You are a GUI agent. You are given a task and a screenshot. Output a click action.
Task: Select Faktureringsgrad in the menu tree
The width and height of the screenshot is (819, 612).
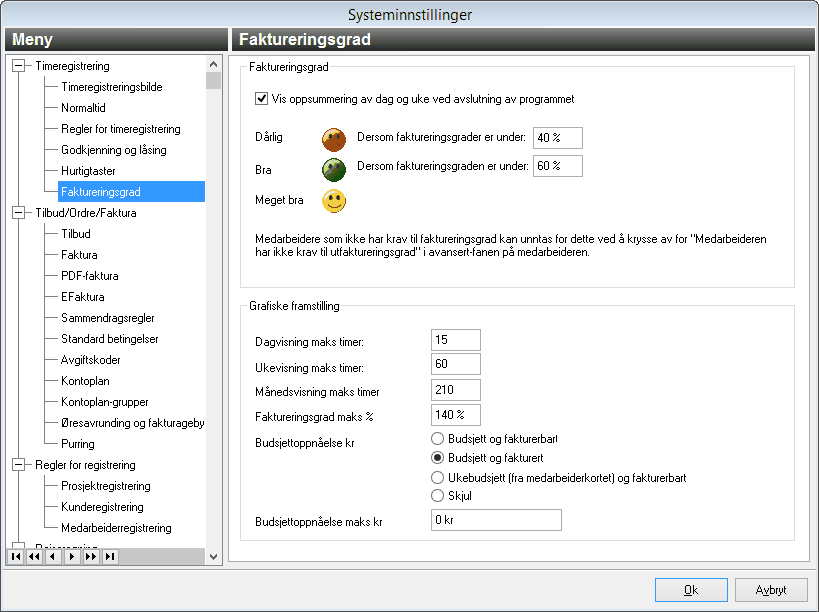131,192
